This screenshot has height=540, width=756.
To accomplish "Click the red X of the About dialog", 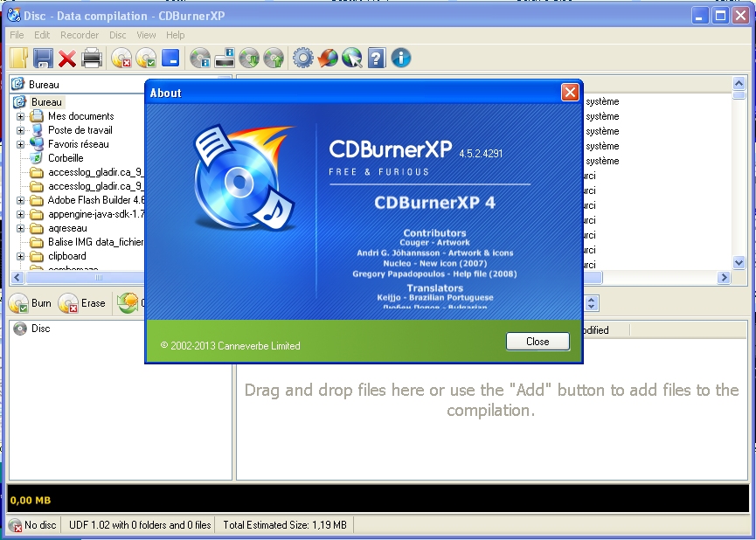I will coord(570,92).
